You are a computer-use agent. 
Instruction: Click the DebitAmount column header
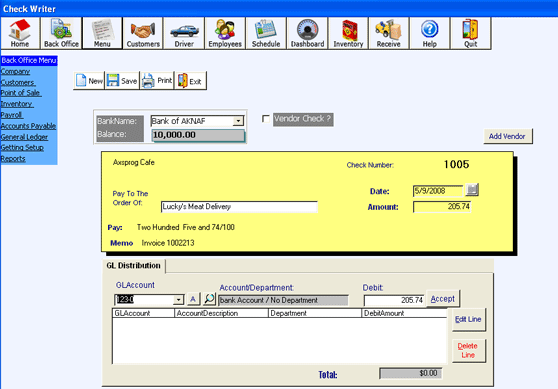404,313
